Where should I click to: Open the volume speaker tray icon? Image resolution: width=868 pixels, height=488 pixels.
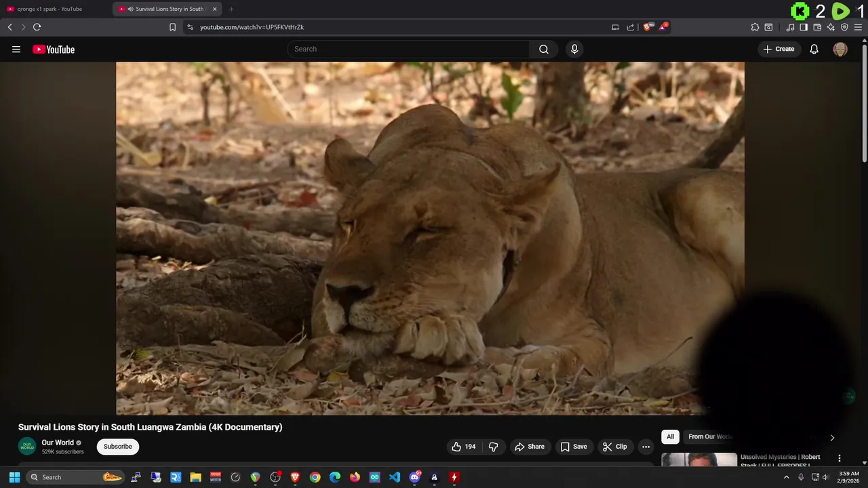coord(825,477)
